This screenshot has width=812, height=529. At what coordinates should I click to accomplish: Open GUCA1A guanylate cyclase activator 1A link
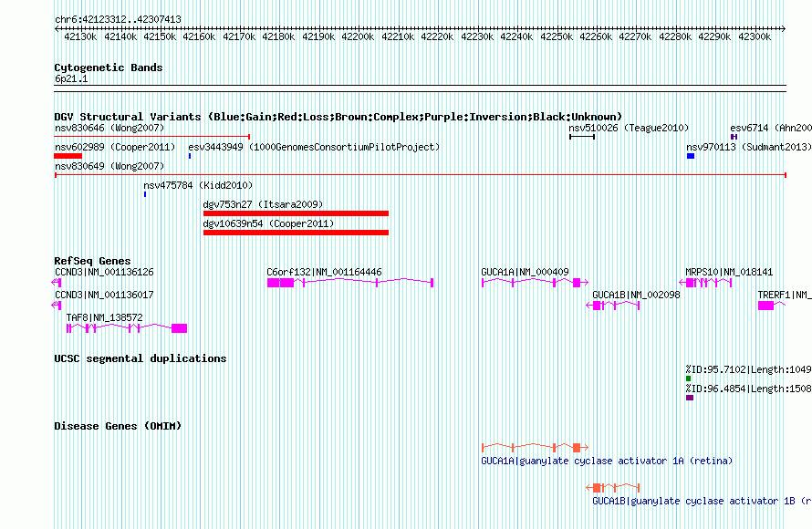(607, 461)
